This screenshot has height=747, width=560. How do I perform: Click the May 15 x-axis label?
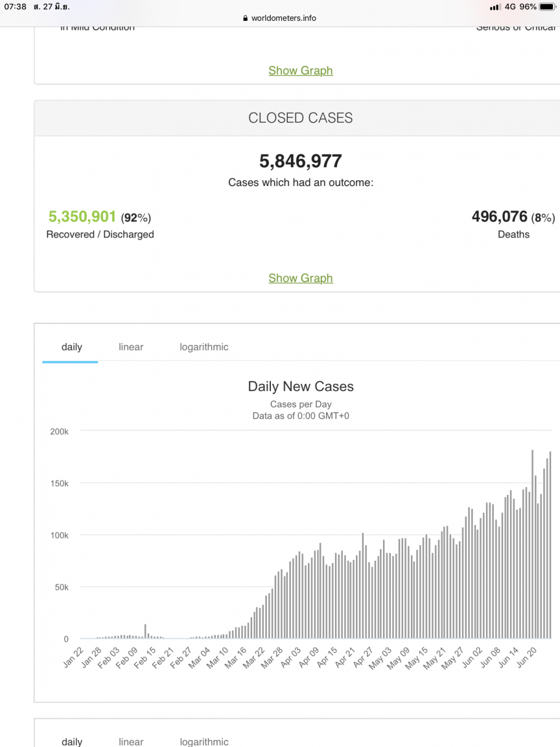click(416, 658)
